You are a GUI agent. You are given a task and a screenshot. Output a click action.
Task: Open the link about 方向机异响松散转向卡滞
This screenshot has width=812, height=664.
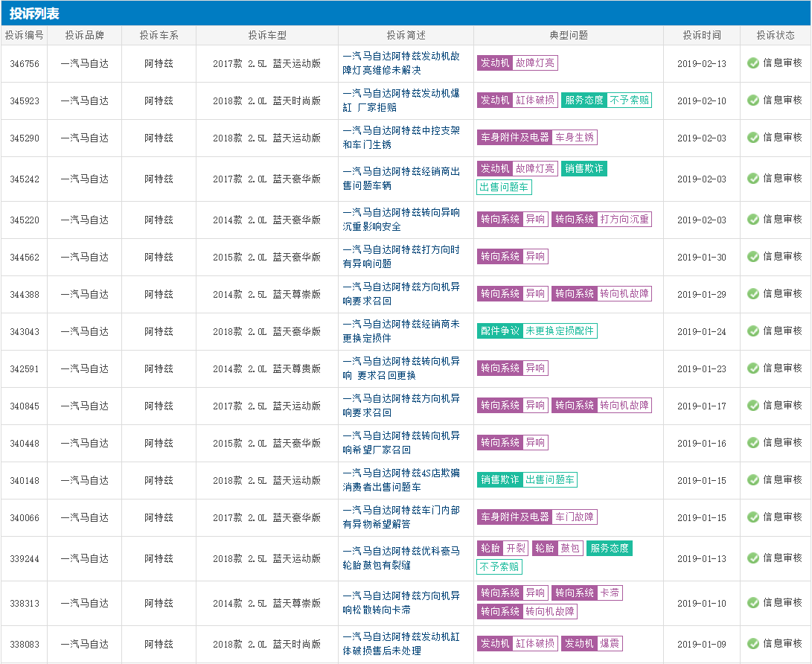401,604
